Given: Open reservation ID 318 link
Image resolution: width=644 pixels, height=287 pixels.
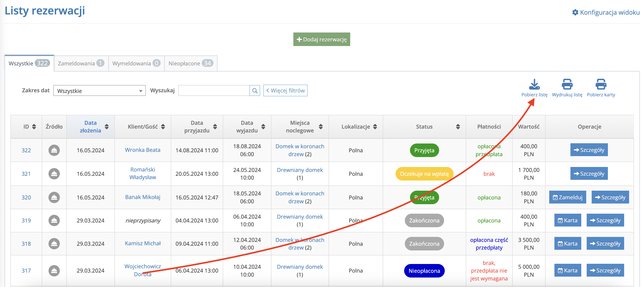Looking at the screenshot, I should click(x=26, y=244).
